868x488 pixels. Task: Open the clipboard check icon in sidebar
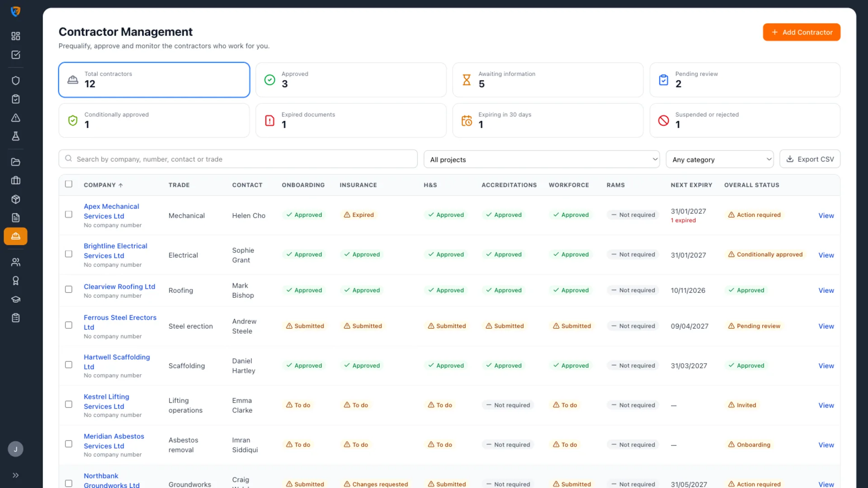(x=16, y=99)
